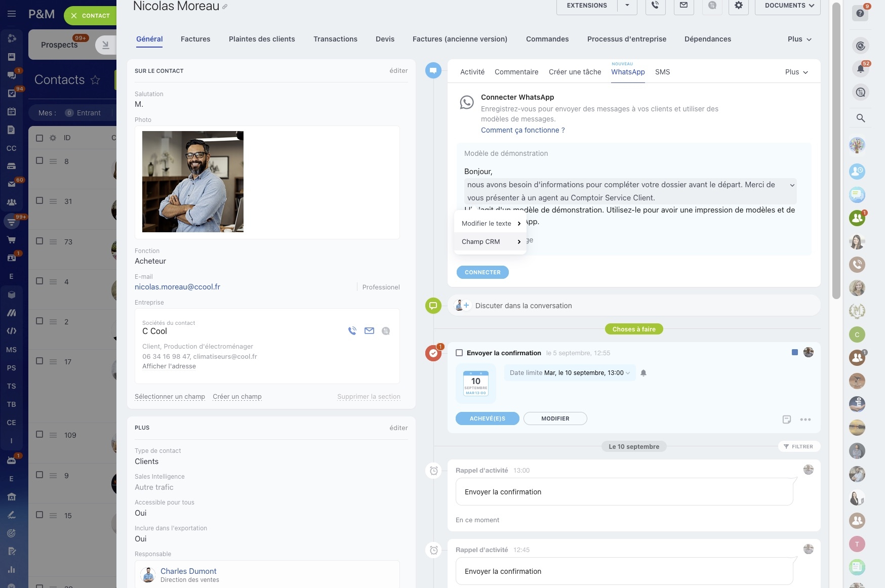Viewport: 885px width, 588px height.
Task: Open the settings gear icon in header
Action: (x=739, y=6)
